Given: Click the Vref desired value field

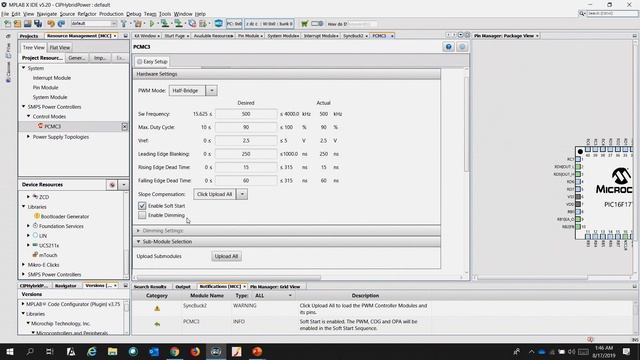Looking at the screenshot, I should click(246, 140).
